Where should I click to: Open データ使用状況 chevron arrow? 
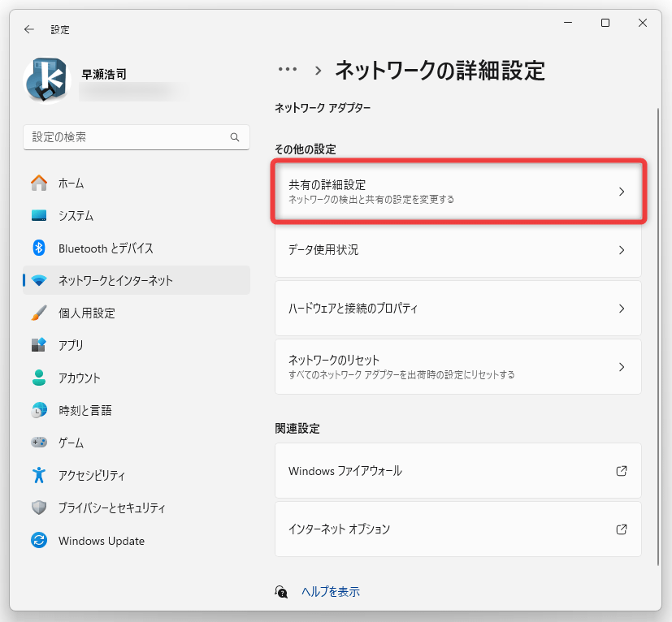coord(622,250)
